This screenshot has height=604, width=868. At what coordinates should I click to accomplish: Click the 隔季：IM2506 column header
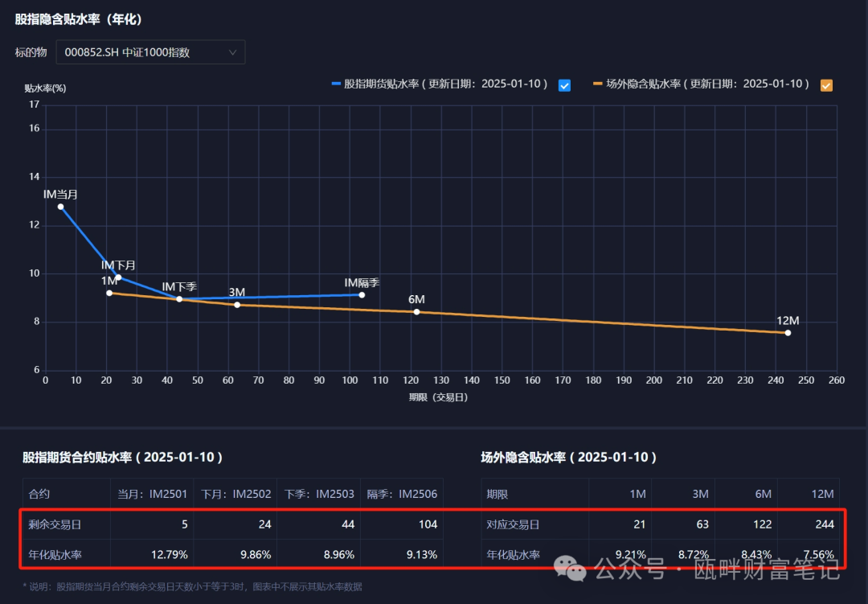402,494
